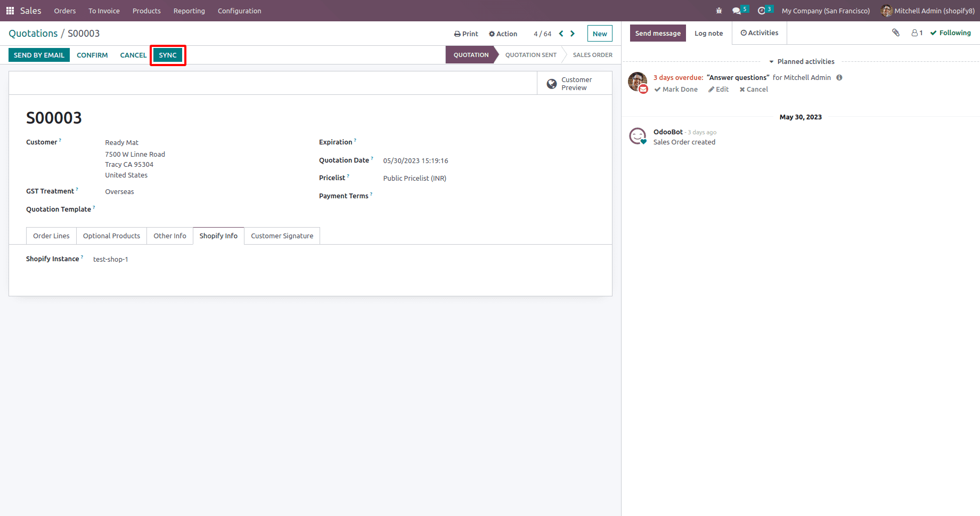Go back to Quotations breadcrumb
Viewport: 980px width, 516px height.
33,34
